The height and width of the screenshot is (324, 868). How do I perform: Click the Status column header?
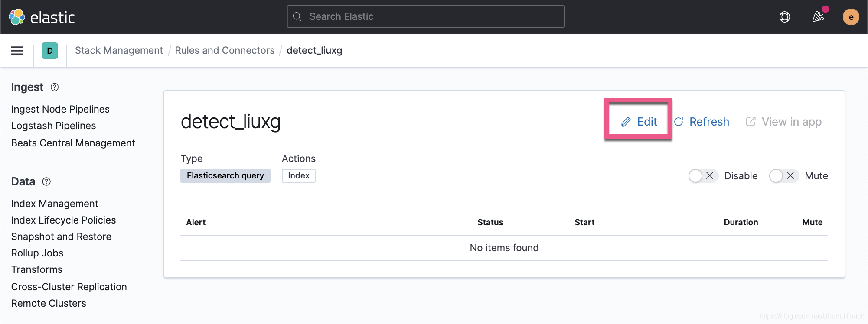coord(490,222)
